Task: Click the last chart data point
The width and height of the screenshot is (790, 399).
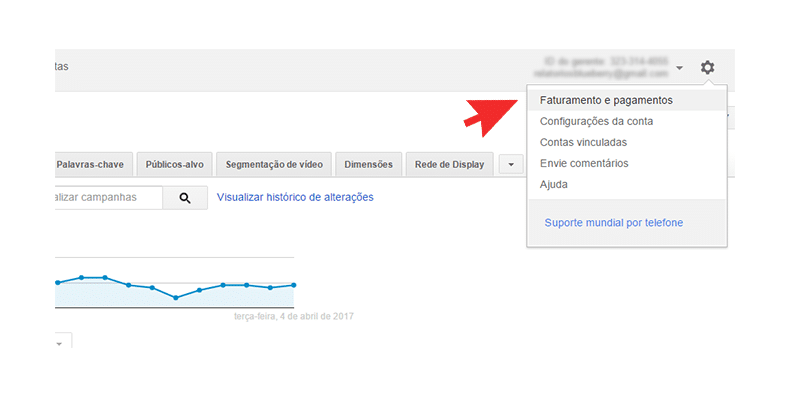Action: click(294, 285)
